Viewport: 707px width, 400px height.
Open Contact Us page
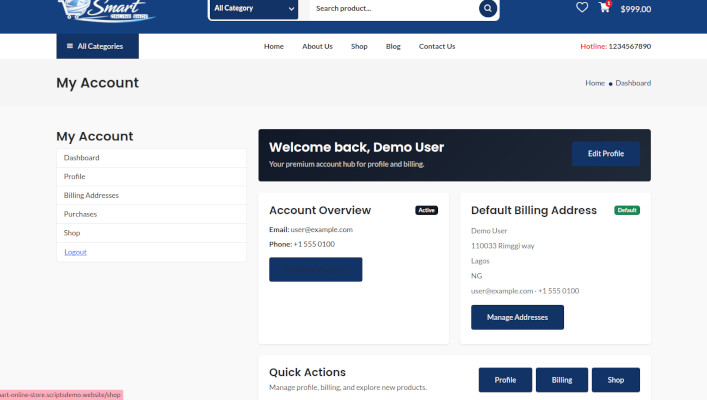[x=437, y=46]
